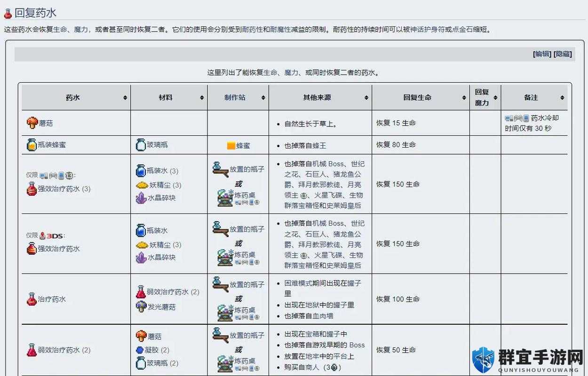The image size is (588, 376).
Task: Open the 神话护身符 link
Action: click(x=428, y=29)
